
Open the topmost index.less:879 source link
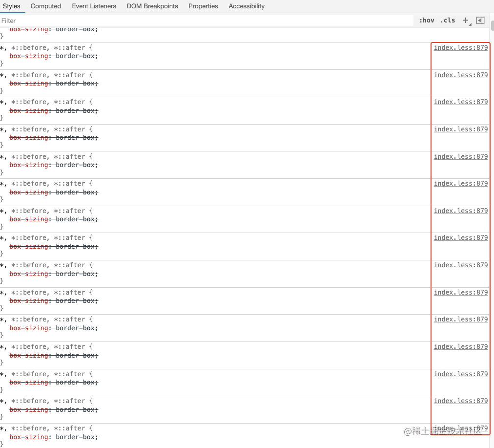(461, 47)
